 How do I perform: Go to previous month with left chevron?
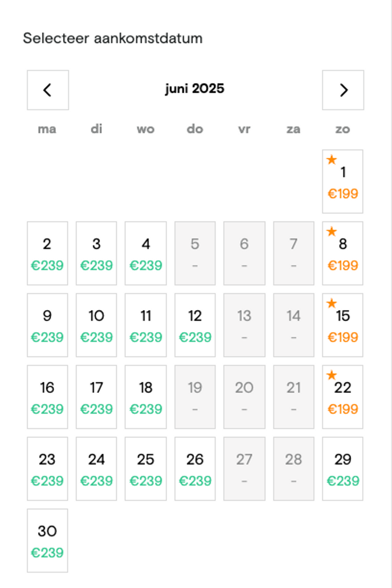point(48,90)
